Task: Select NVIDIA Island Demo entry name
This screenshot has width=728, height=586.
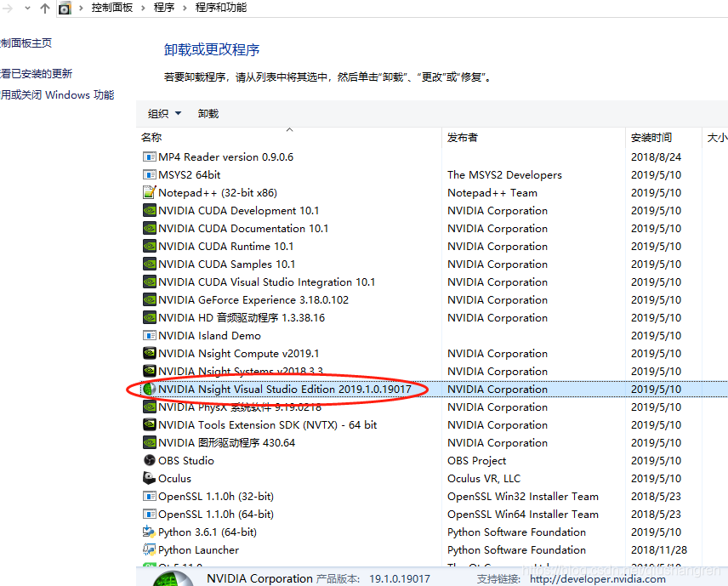Action: pyautogui.click(x=209, y=335)
